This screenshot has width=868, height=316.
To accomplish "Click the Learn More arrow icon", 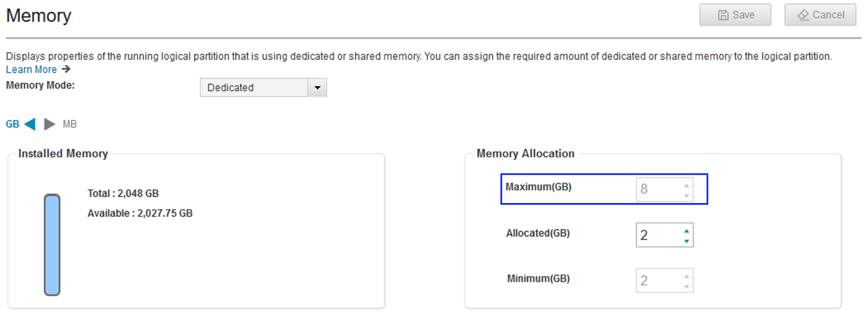I will [66, 69].
